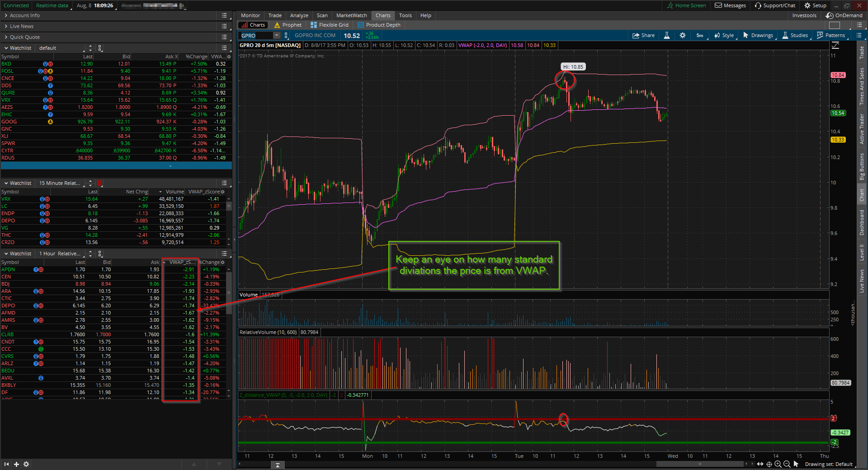Screen dimensions: 868x470
Task: Toggle the Big Buttons side panel
Action: [862, 167]
